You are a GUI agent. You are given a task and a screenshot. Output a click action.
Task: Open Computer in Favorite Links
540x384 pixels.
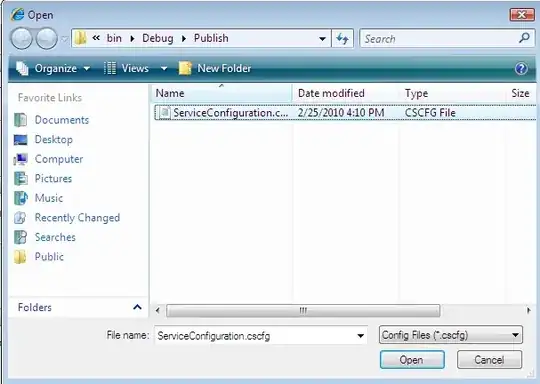point(49,159)
